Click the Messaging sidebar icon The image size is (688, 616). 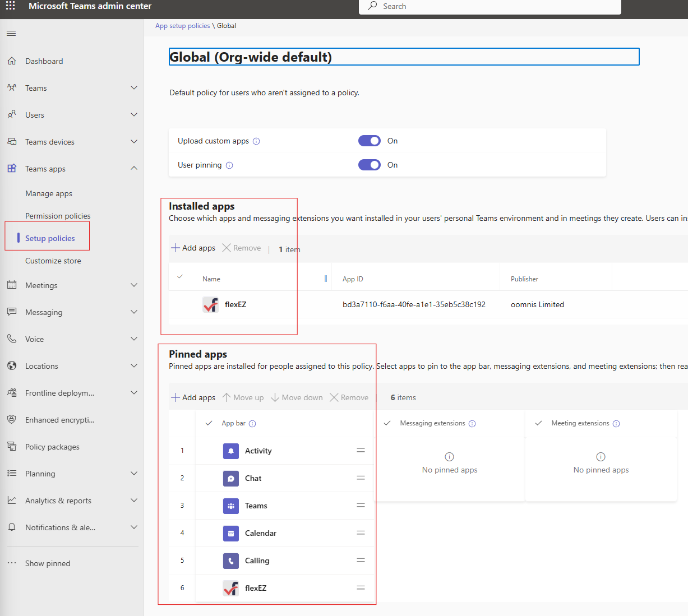[x=12, y=312]
